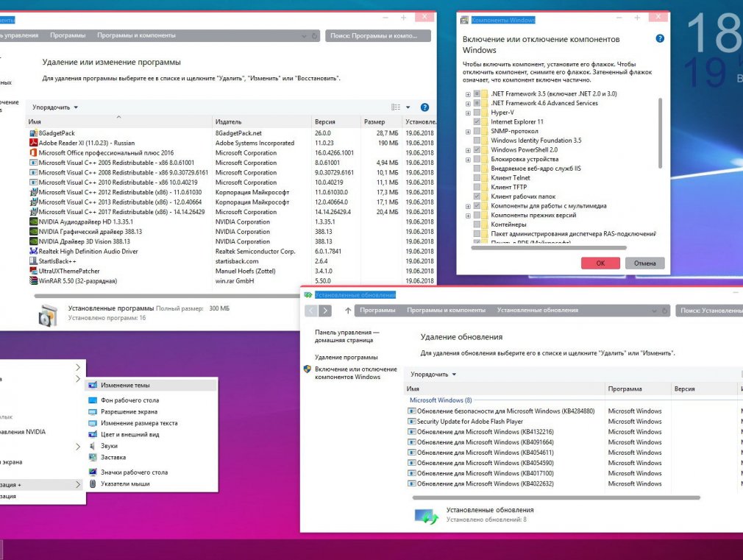Image resolution: width=743 pixels, height=560 pixels.
Task: Go back in Installed Updates window
Action: [311, 311]
